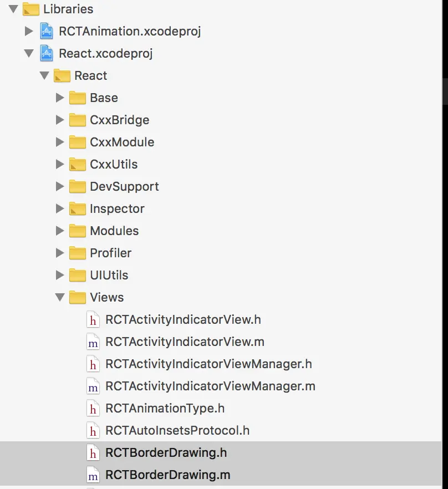The width and height of the screenshot is (448, 489).
Task: Expand the CxxUtils folder triangle
Action: pos(60,164)
